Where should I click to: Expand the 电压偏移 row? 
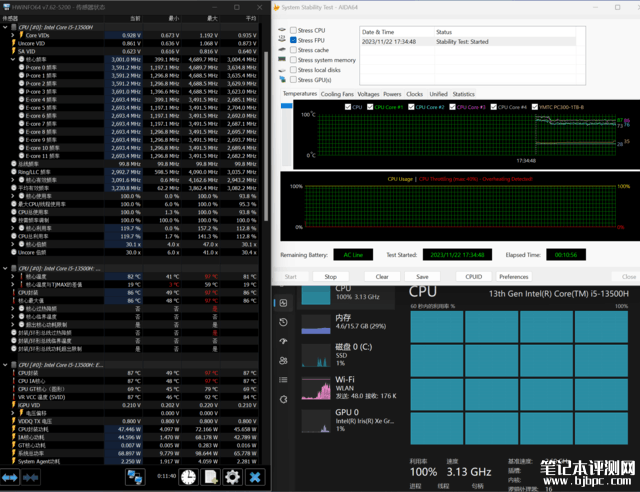[13, 413]
